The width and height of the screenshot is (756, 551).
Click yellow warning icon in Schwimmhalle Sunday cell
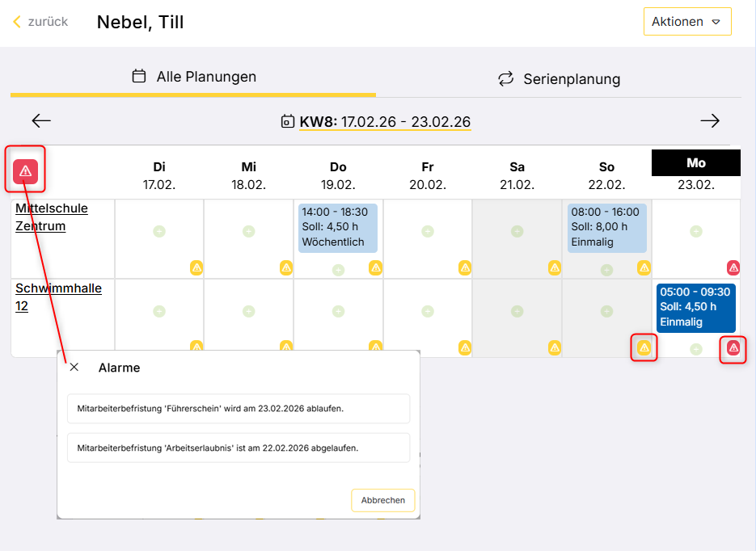point(644,348)
